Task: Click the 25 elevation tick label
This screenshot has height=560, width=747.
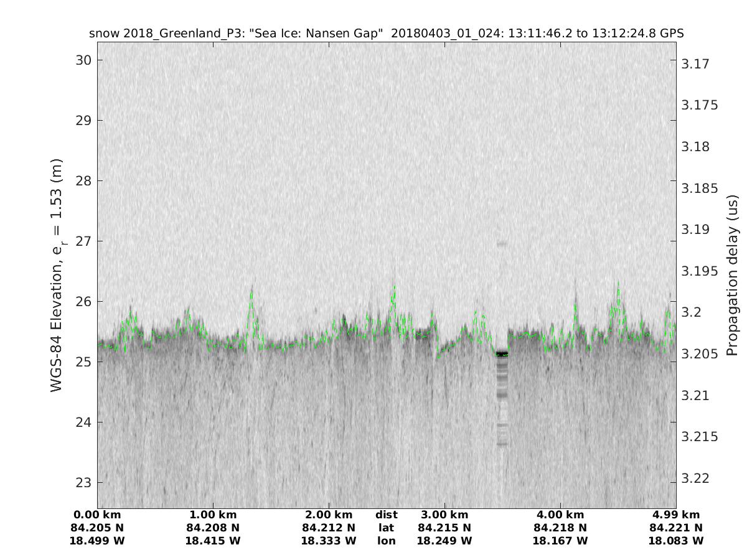Action: tap(83, 362)
